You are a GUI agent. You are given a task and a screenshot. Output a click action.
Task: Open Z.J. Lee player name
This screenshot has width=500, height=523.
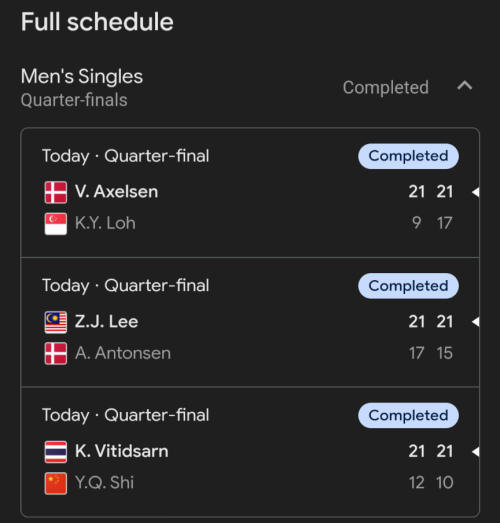(x=106, y=322)
